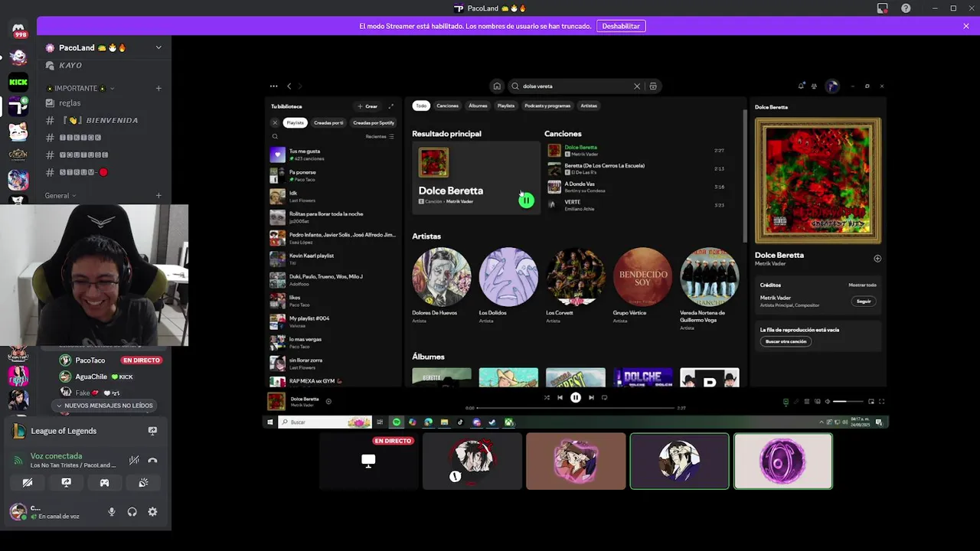Open Discord direct messages home icon
Image resolution: width=980 pixels, height=551 pixels.
tap(18, 31)
